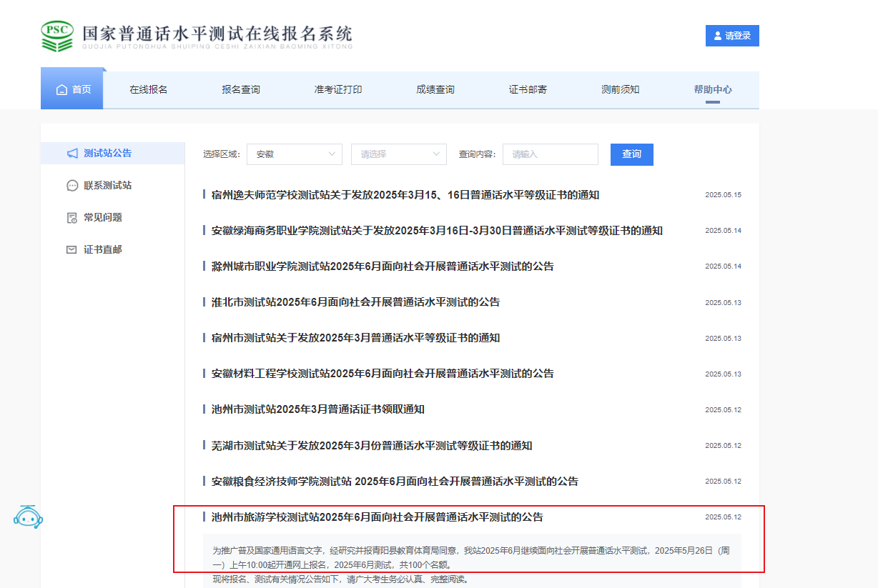Click the blue 查询 search button
This screenshot has height=588, width=878.
point(632,154)
